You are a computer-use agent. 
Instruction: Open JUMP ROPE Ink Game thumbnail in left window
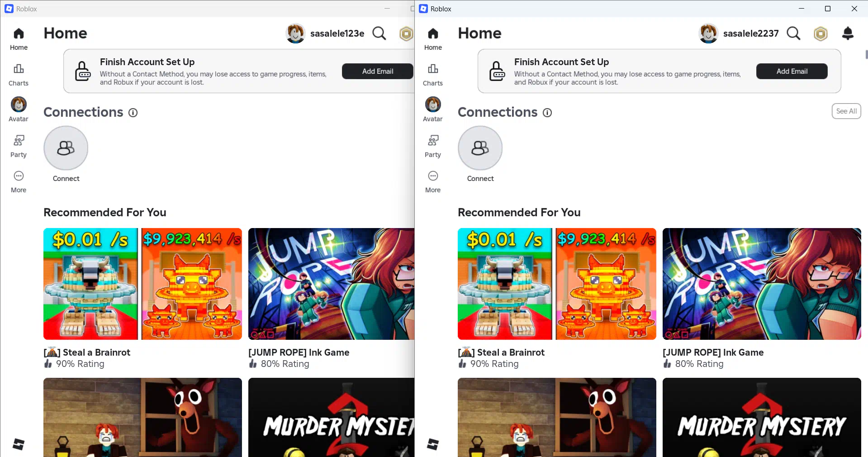click(x=331, y=284)
